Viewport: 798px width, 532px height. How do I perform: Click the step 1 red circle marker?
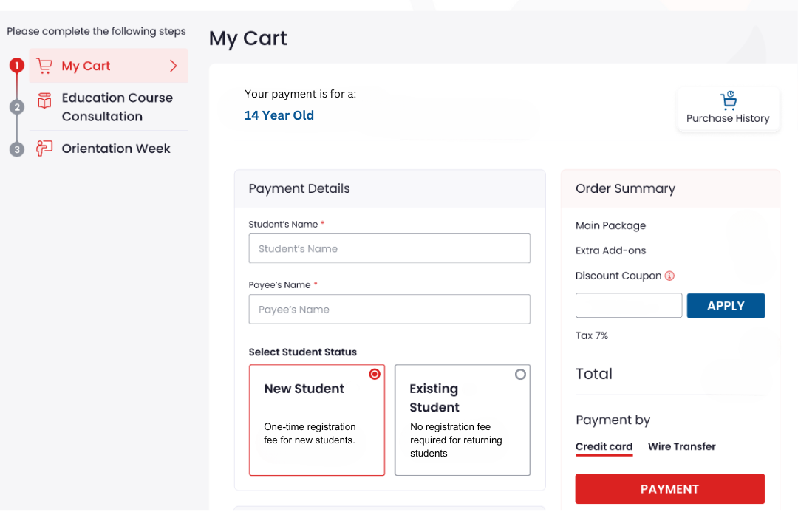pyautogui.click(x=17, y=66)
